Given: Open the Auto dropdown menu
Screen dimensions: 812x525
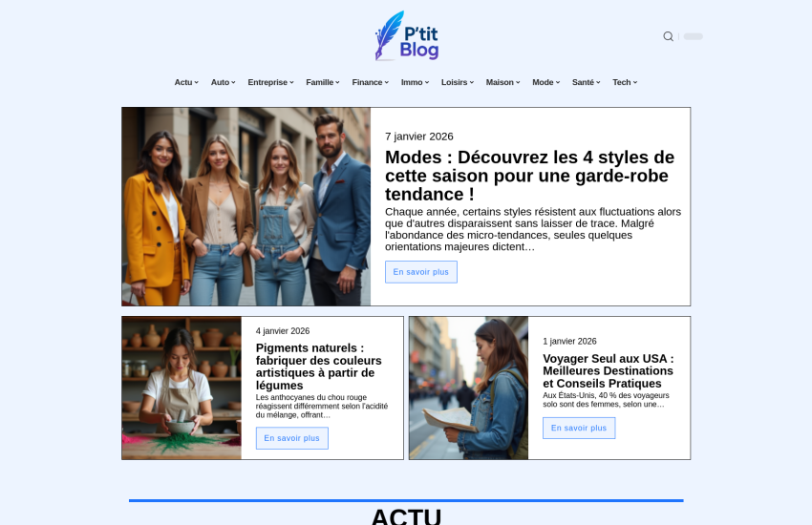Looking at the screenshot, I should point(224,82).
